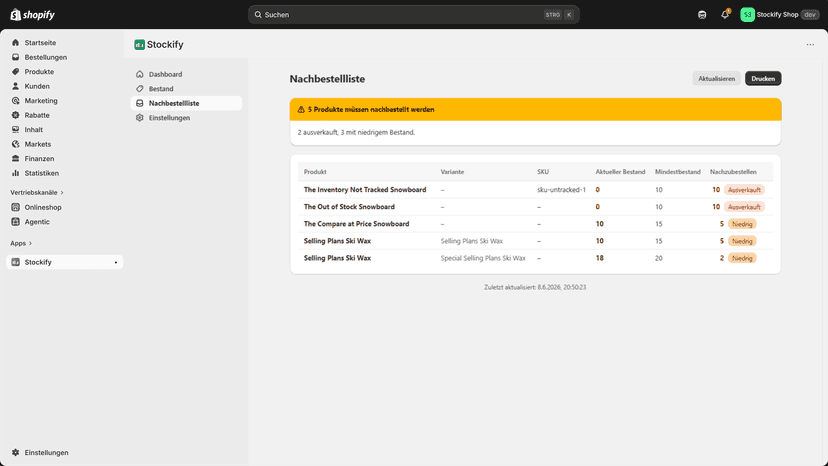Click Mindestbestand value 20
The width and height of the screenshot is (828, 466).
point(658,258)
